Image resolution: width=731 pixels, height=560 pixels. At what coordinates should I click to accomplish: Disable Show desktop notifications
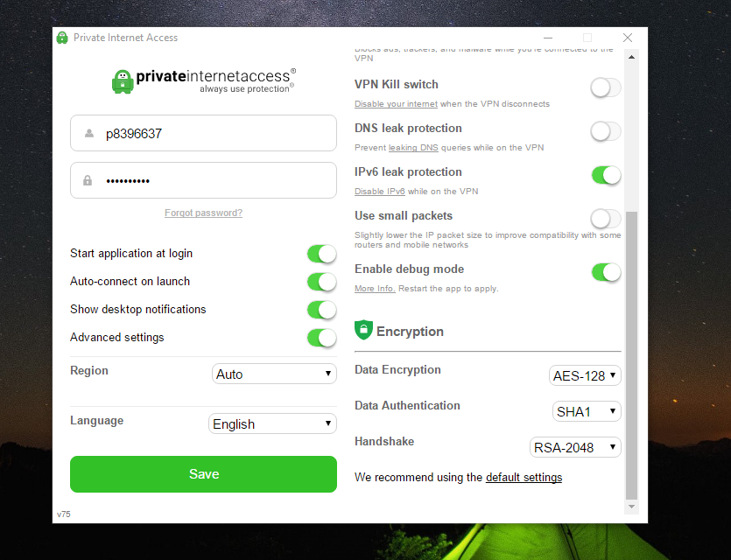click(321, 310)
